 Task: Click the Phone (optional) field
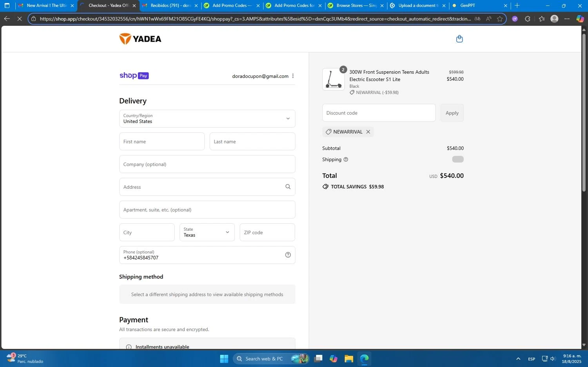207,255
